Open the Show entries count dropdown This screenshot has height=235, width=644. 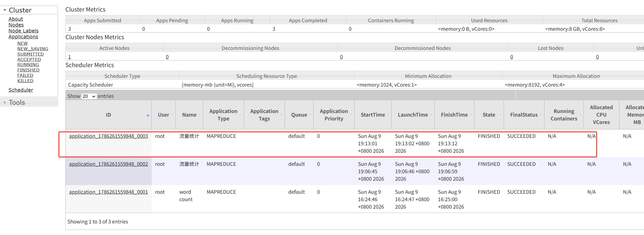(x=89, y=96)
